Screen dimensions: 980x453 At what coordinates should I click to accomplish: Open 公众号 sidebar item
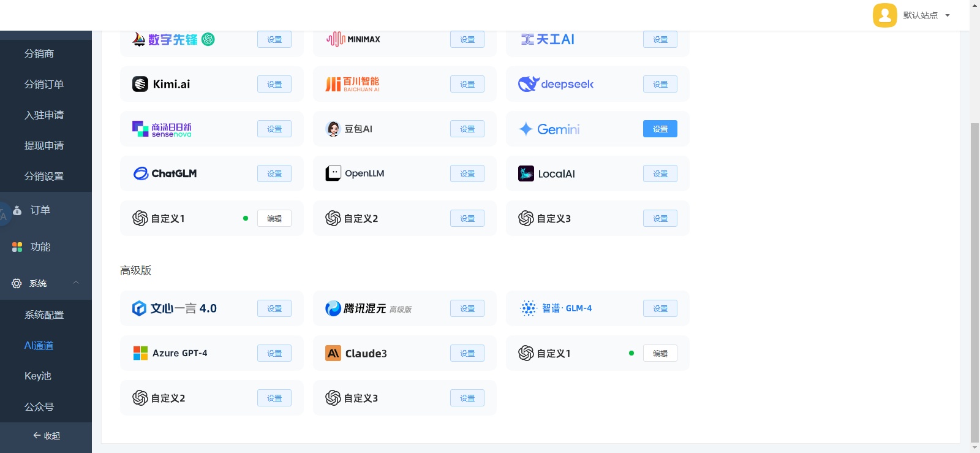(39, 407)
